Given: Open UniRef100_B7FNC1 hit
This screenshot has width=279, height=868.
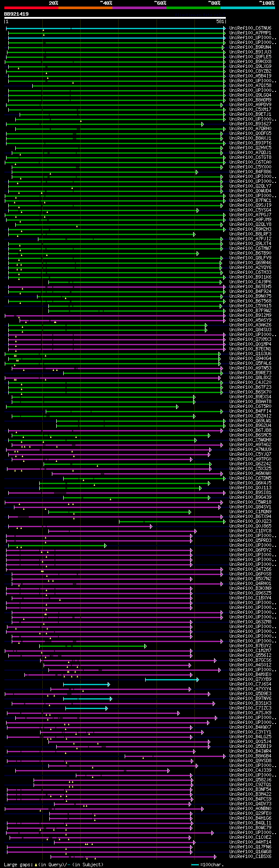Looking at the screenshot, I should pos(250,201).
